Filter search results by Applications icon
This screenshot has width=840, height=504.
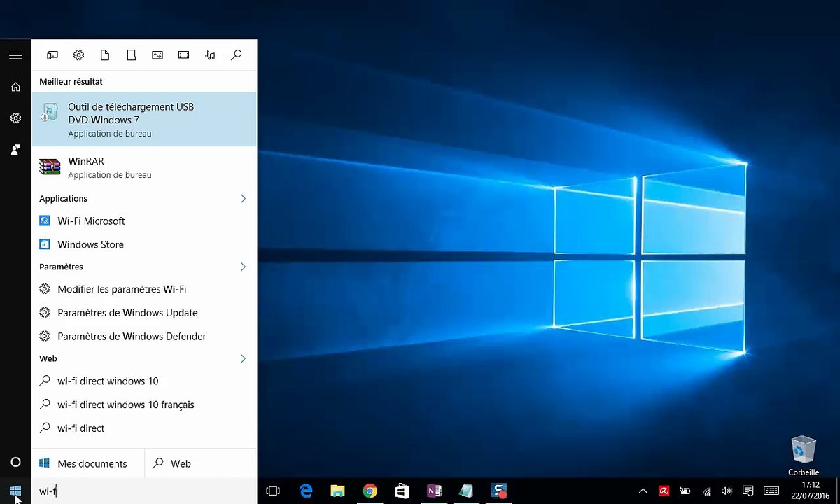coord(52,55)
